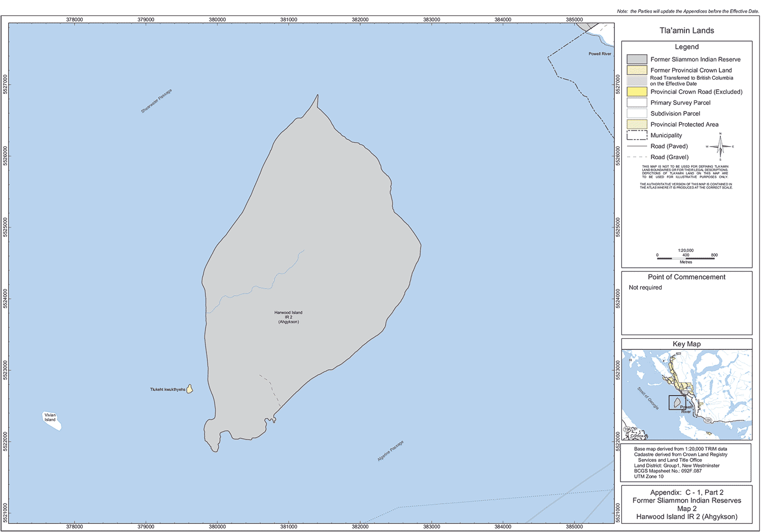Click the 'Appendix: C - 1, Part 2' line
Image resolution: width=761 pixels, height=532 pixels.
[x=687, y=492]
